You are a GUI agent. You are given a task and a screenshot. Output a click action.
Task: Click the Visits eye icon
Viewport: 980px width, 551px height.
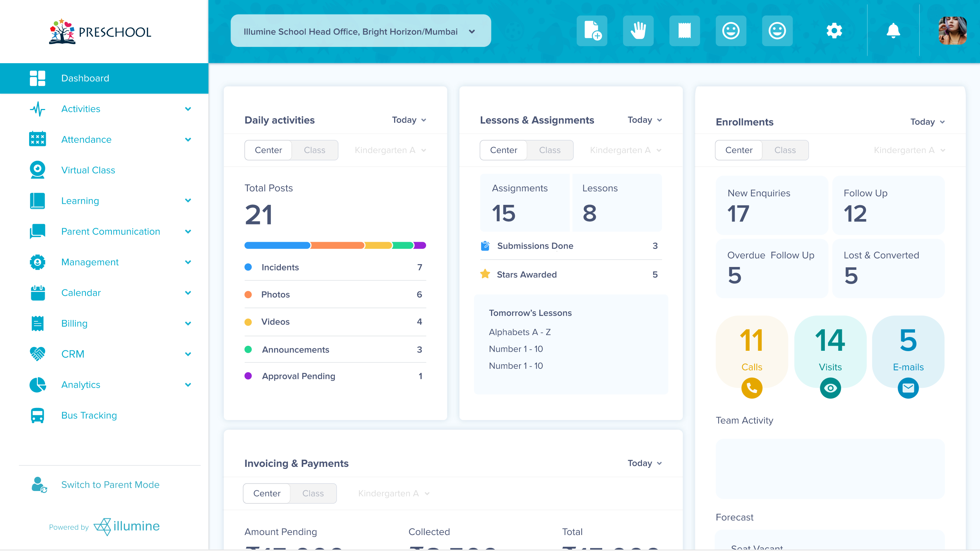(830, 388)
